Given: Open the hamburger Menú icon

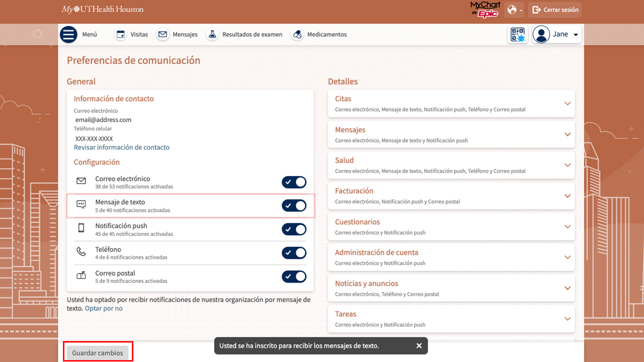Looking at the screenshot, I should click(x=68, y=34).
